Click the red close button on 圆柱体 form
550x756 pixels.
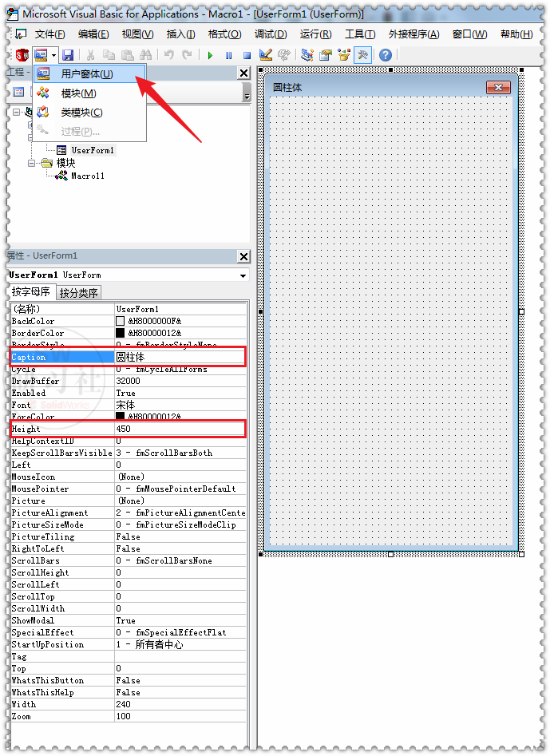498,87
